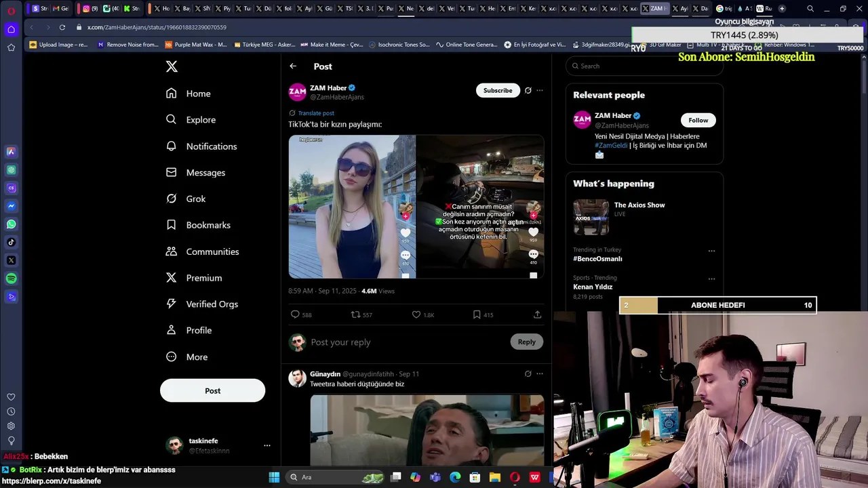Viewport: 868px width, 488px height.
Task: Open Communities in the sidebar
Action: coord(202,251)
